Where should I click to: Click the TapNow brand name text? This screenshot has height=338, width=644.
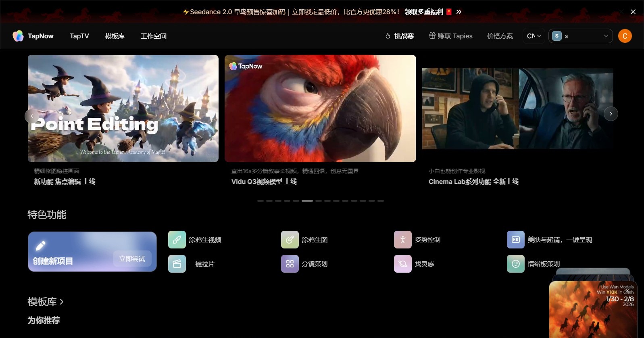pos(41,36)
